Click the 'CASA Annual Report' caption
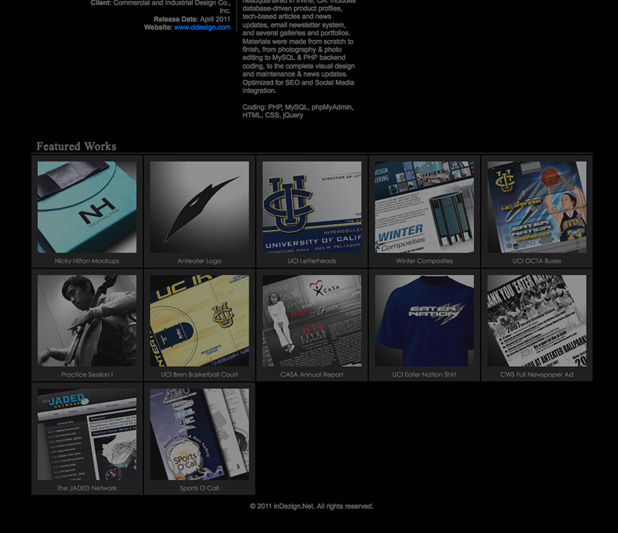Image resolution: width=618 pixels, height=533 pixels. coord(312,375)
